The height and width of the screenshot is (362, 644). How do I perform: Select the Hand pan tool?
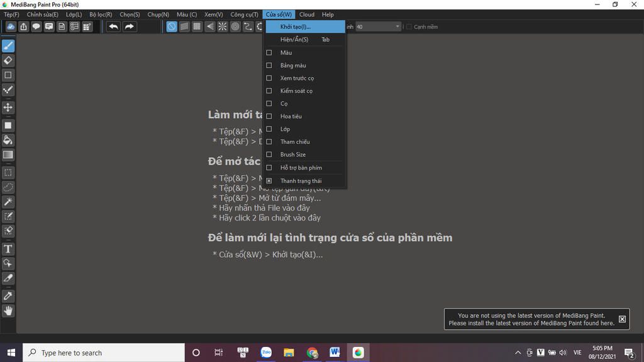[x=8, y=310]
